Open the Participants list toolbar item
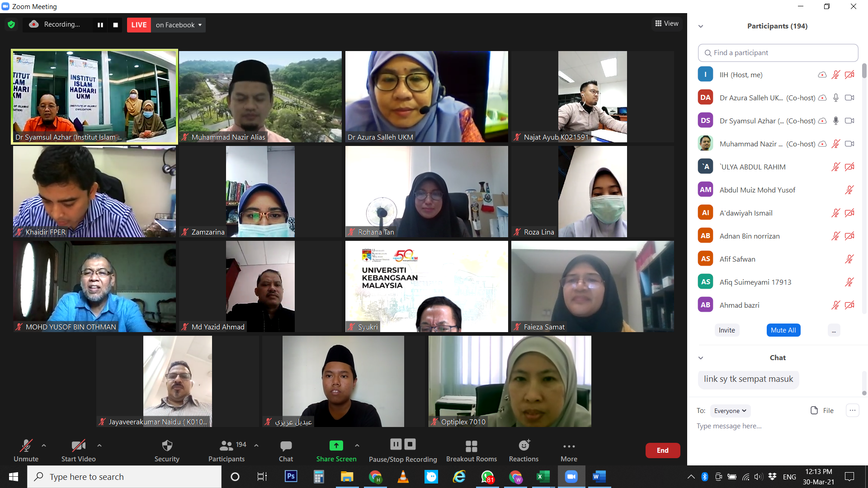This screenshot has height=488, width=868. (x=226, y=446)
